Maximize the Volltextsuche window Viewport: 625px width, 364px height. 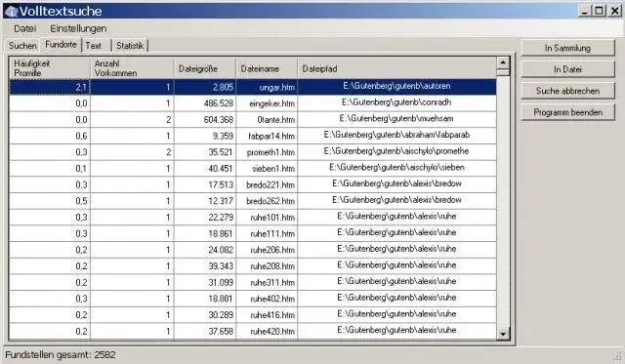pyautogui.click(x=599, y=11)
